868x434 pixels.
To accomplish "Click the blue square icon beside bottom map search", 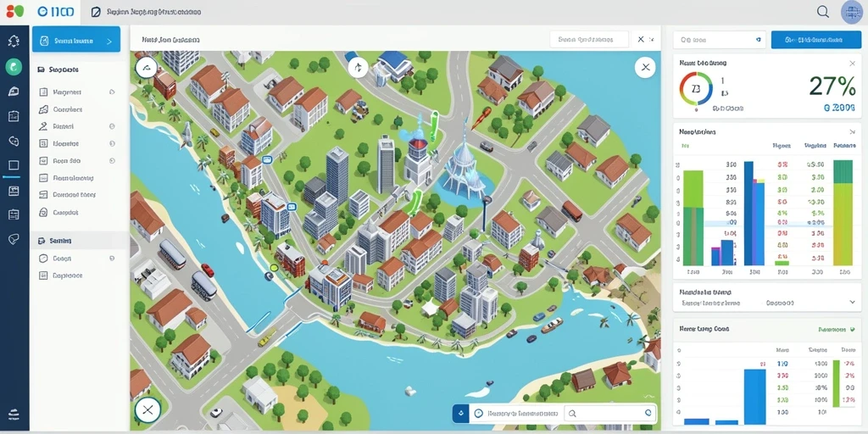I will pos(460,413).
